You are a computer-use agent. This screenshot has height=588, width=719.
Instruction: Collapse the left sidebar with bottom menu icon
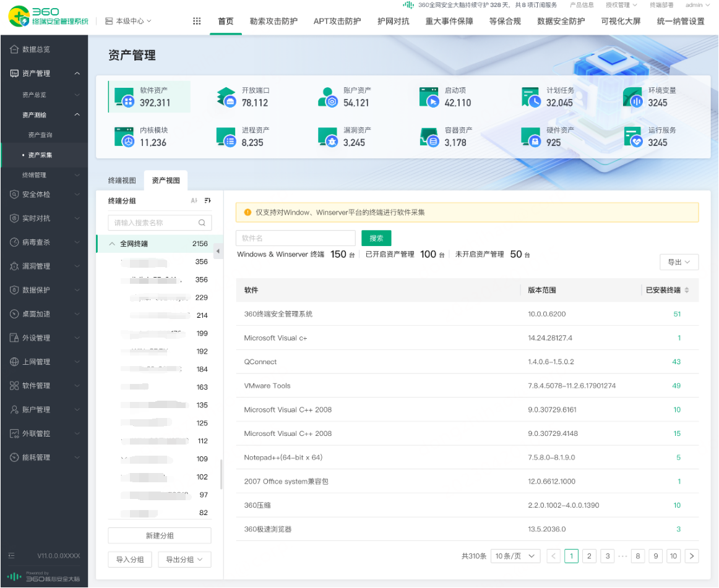(12, 555)
